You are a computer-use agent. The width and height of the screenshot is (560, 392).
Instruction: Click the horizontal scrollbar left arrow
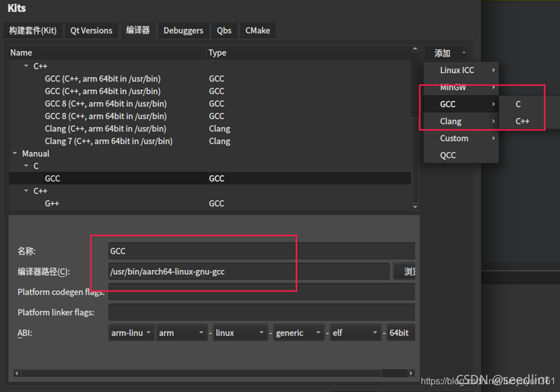pyautogui.click(x=16, y=373)
